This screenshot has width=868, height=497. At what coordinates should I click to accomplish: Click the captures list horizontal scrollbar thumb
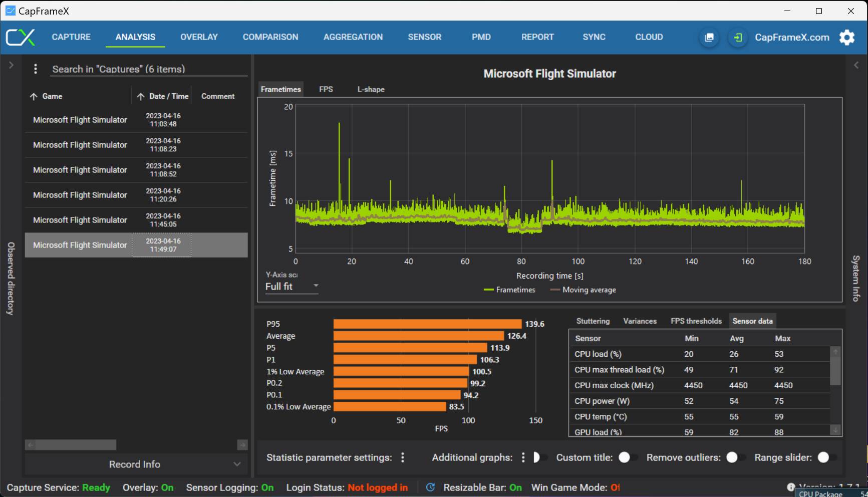[x=76, y=445]
